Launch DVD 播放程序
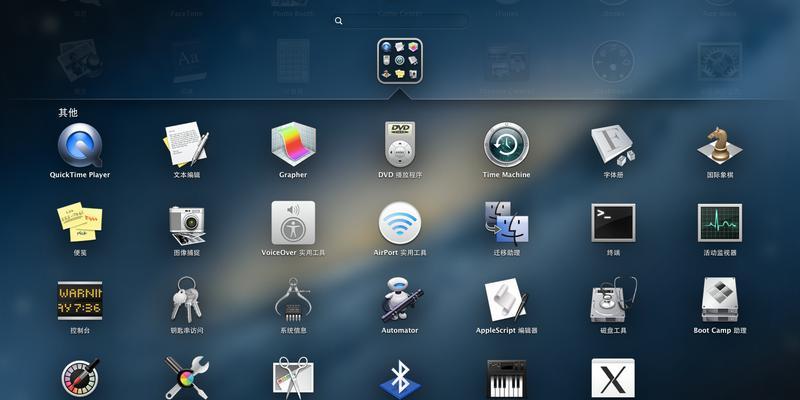800x400 pixels. click(400, 144)
